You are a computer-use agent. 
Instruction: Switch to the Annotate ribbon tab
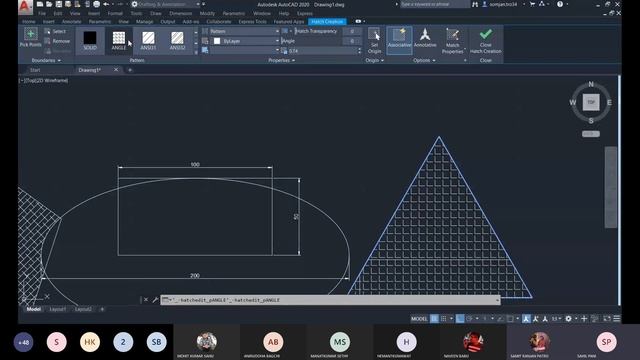pos(71,22)
